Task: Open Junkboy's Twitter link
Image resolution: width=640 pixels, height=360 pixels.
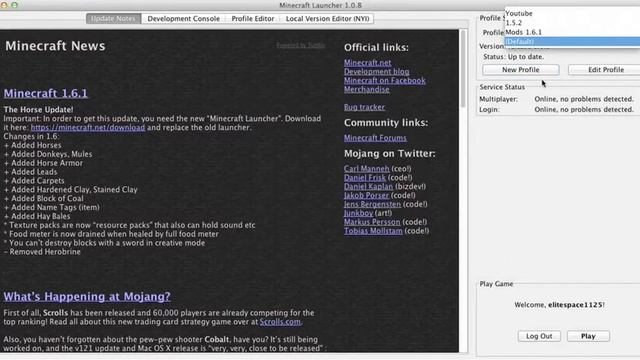Action: pyautogui.click(x=358, y=213)
